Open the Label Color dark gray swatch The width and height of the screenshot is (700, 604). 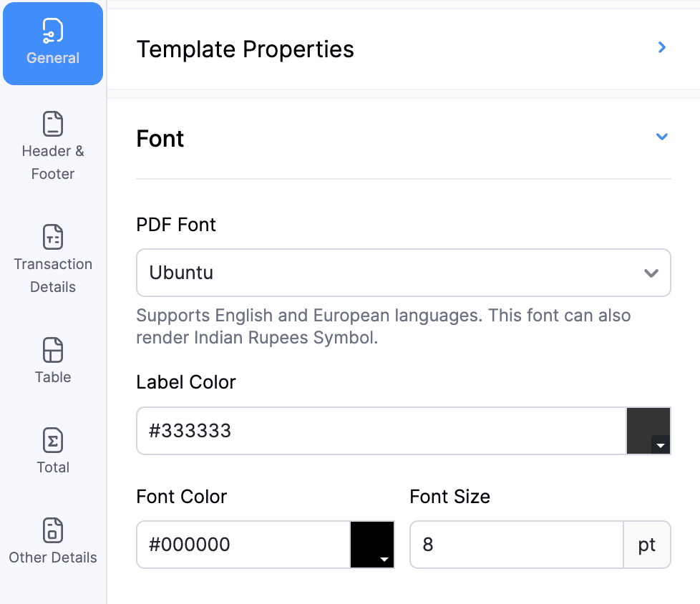click(648, 431)
